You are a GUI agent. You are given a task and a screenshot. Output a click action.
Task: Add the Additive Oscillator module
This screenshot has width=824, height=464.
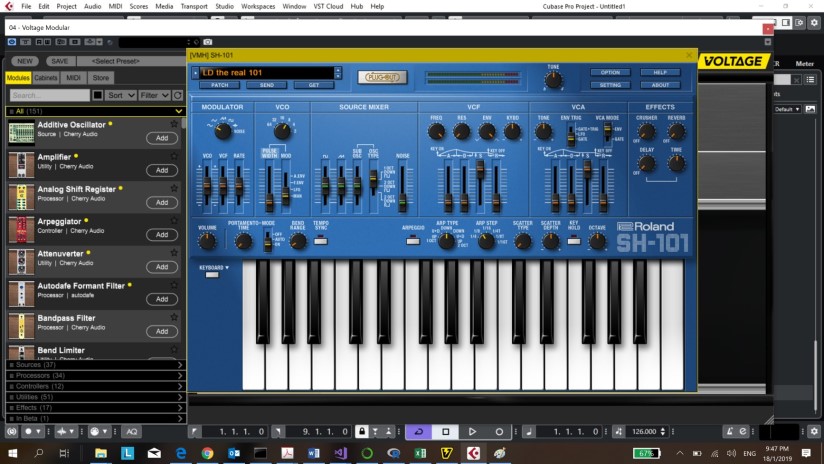[x=162, y=138]
